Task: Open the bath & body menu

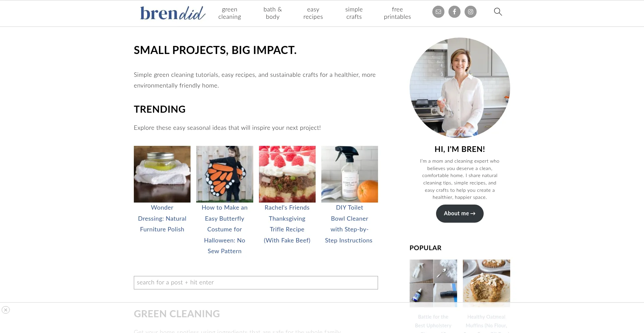Action: click(273, 13)
